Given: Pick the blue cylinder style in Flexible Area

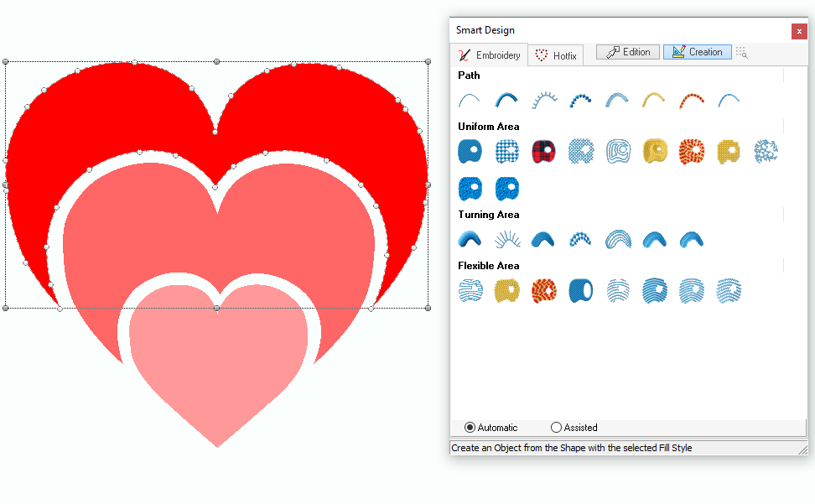Looking at the screenshot, I should 580,290.
